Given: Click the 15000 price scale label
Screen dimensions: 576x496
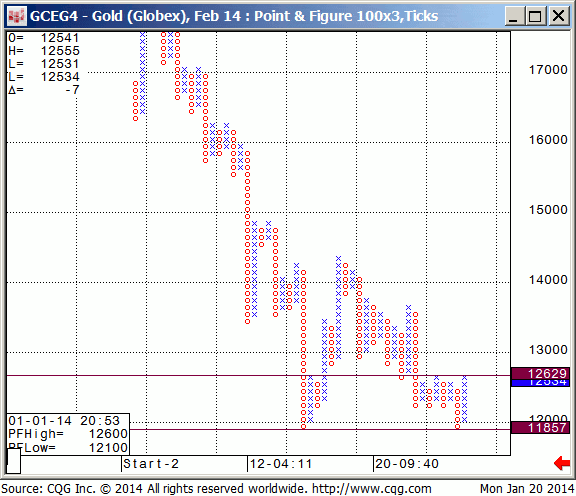Looking at the screenshot, I should [x=548, y=210].
